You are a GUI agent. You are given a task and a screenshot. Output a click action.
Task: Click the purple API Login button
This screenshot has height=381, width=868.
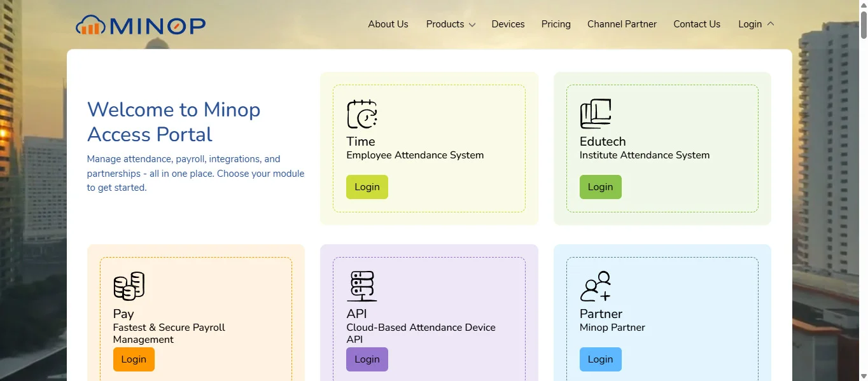tap(367, 359)
